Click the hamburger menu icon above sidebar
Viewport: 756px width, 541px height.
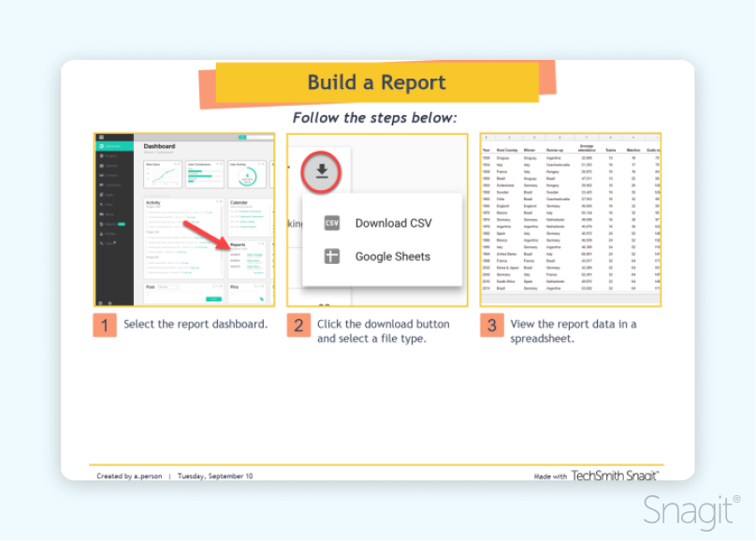101,138
